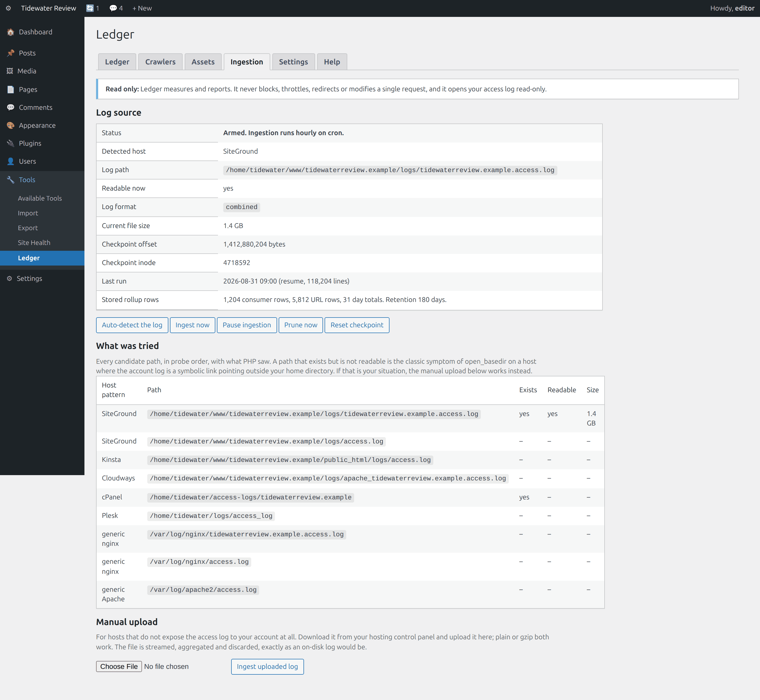Viewport: 760px width, 700px height.
Task: Open Plugins menu label
Action: (x=30, y=143)
